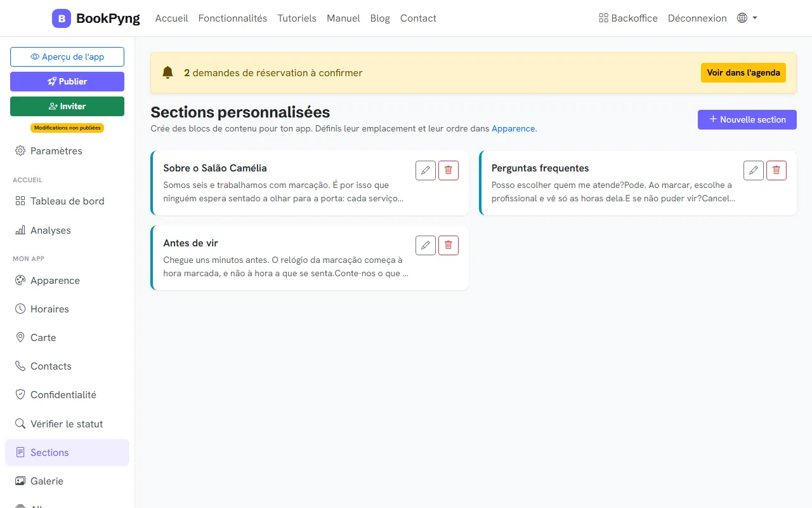Click Perguntas frequentes card title
This screenshot has height=508, width=812.
(x=540, y=168)
